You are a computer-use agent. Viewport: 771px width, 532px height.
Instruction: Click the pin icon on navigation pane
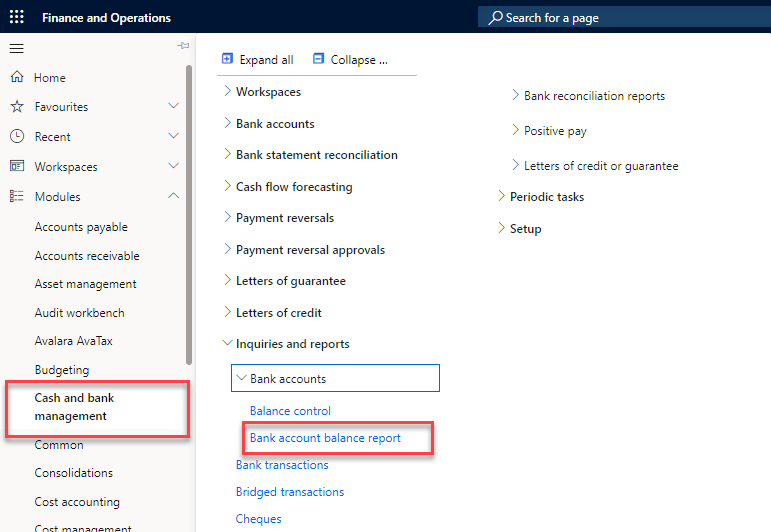click(182, 46)
